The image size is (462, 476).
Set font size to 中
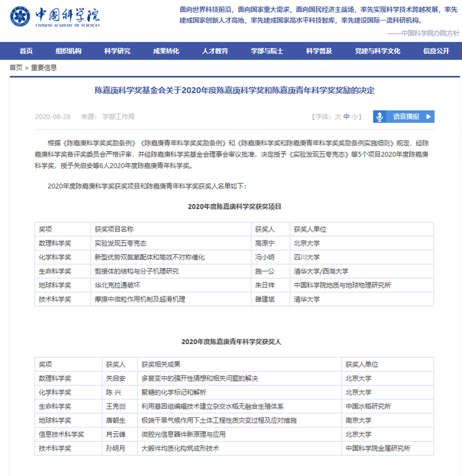tap(346, 117)
